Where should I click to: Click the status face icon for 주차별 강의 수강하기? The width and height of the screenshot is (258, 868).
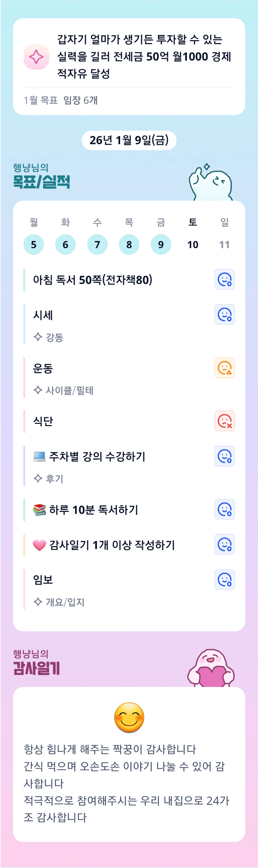[x=224, y=456]
